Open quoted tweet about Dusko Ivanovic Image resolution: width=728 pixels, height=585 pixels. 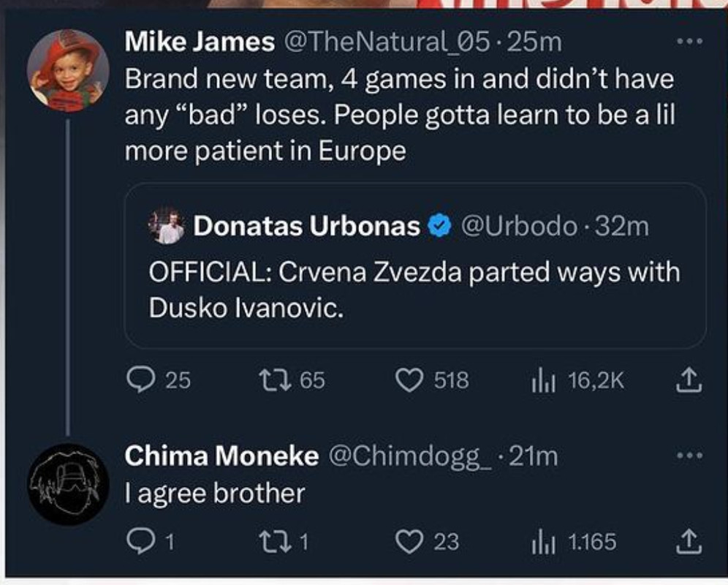(x=416, y=265)
